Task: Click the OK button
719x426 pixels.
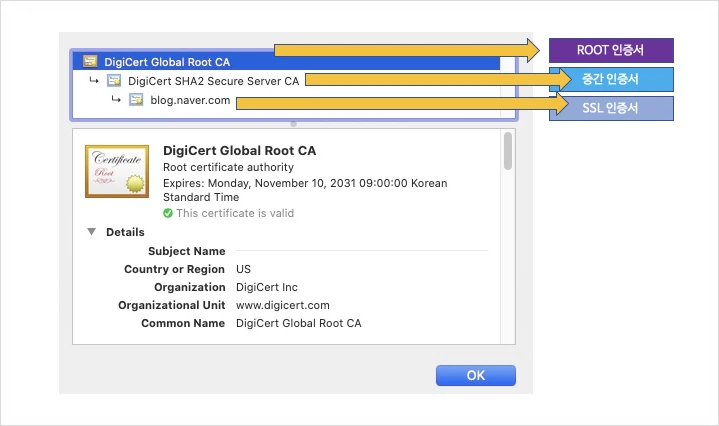Action: [476, 375]
